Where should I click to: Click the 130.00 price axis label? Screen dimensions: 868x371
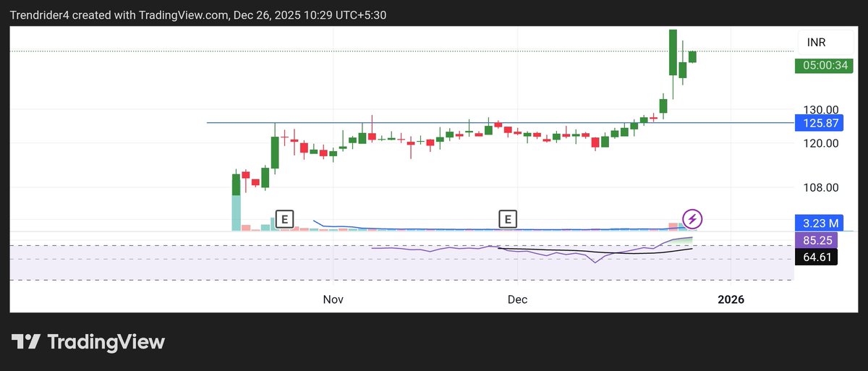click(x=822, y=109)
